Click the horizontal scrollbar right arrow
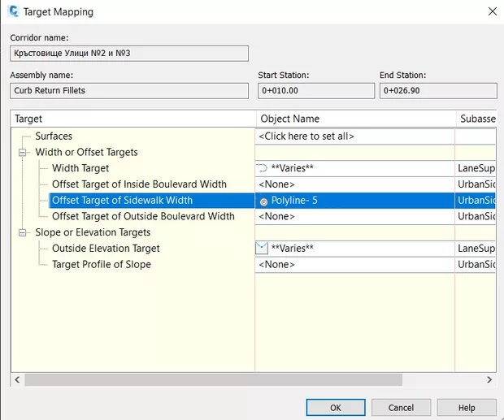Viewport: 504px width, 420px height. [489, 379]
